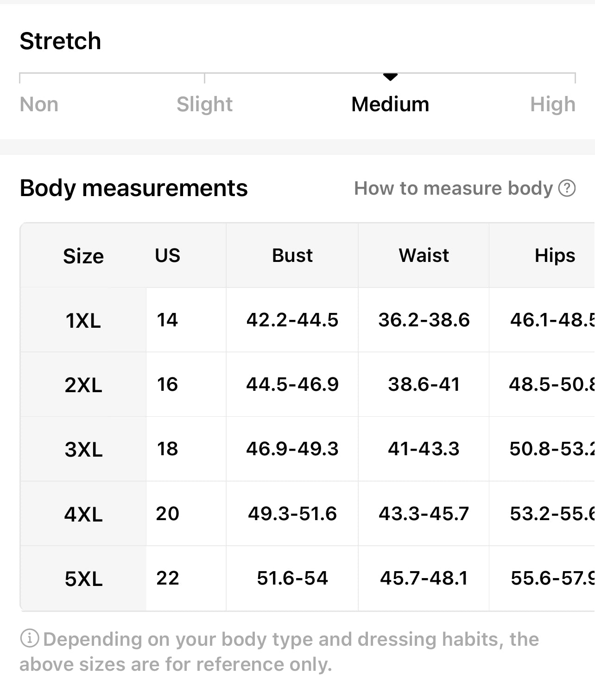Image resolution: width=595 pixels, height=700 pixels.
Task: Click the Bust column header
Action: tap(292, 255)
